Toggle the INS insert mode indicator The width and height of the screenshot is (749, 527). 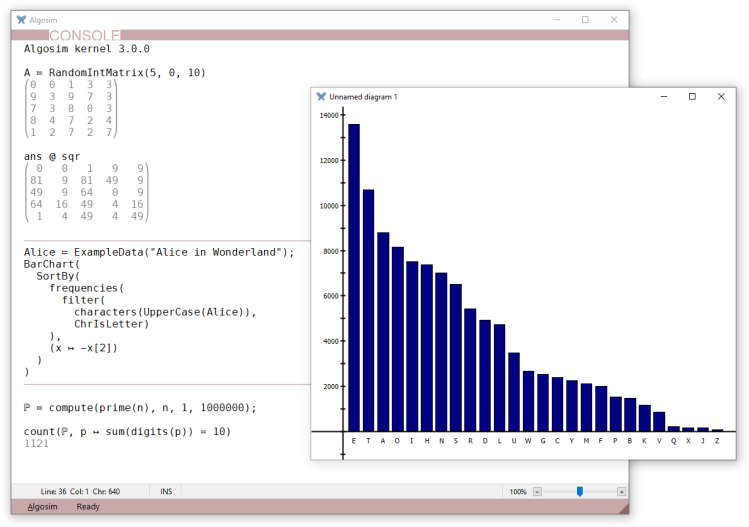(x=166, y=492)
